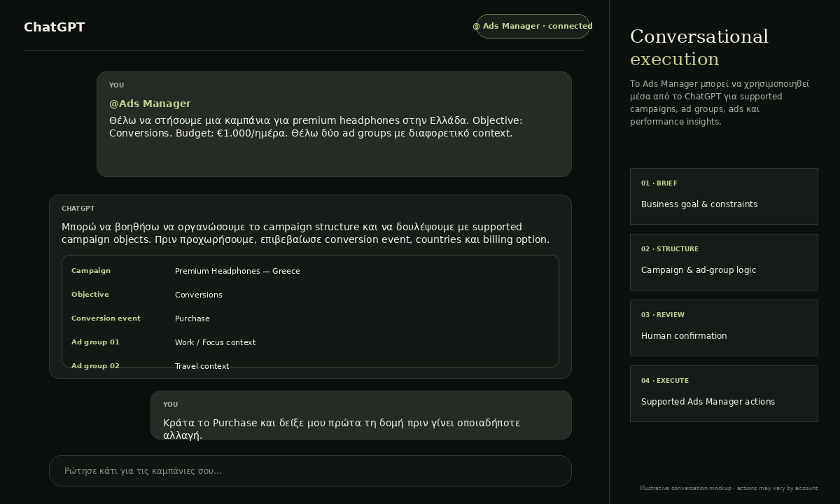The image size is (840, 504).
Task: Click the "CHATGPT" sender label above the reply
Action: coord(78,209)
